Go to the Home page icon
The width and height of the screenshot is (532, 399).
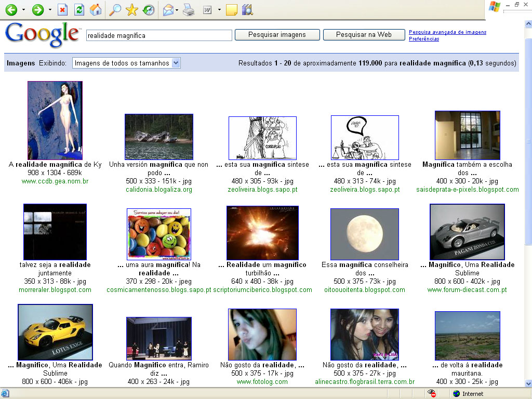pos(96,9)
